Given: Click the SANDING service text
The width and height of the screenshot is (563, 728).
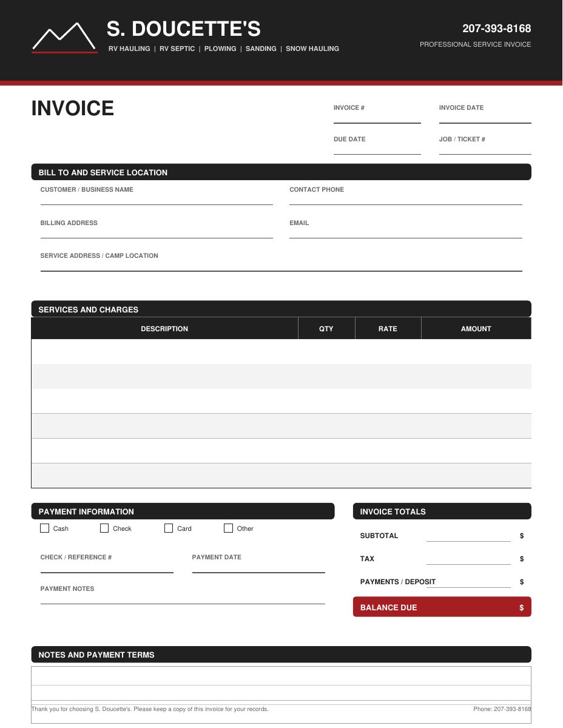Looking at the screenshot, I should pos(261,49).
